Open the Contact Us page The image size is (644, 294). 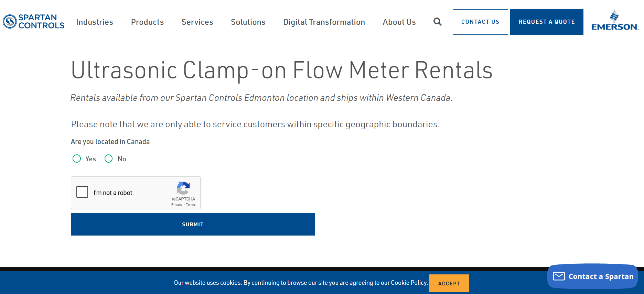pos(480,22)
